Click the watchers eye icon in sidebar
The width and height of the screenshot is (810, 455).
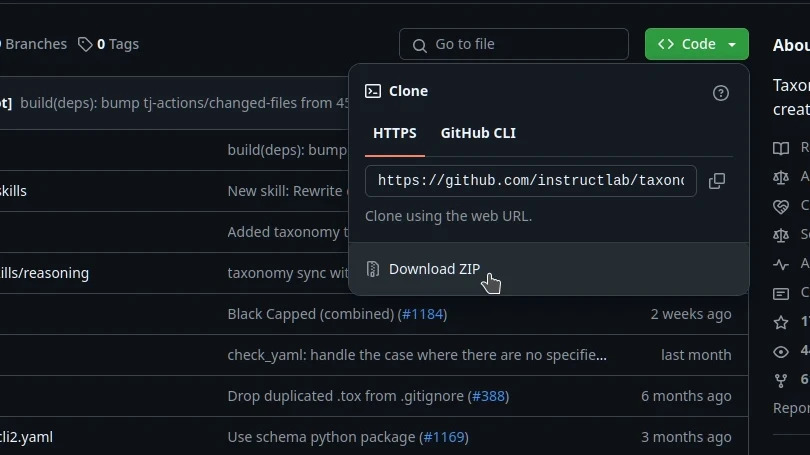pyautogui.click(x=781, y=351)
